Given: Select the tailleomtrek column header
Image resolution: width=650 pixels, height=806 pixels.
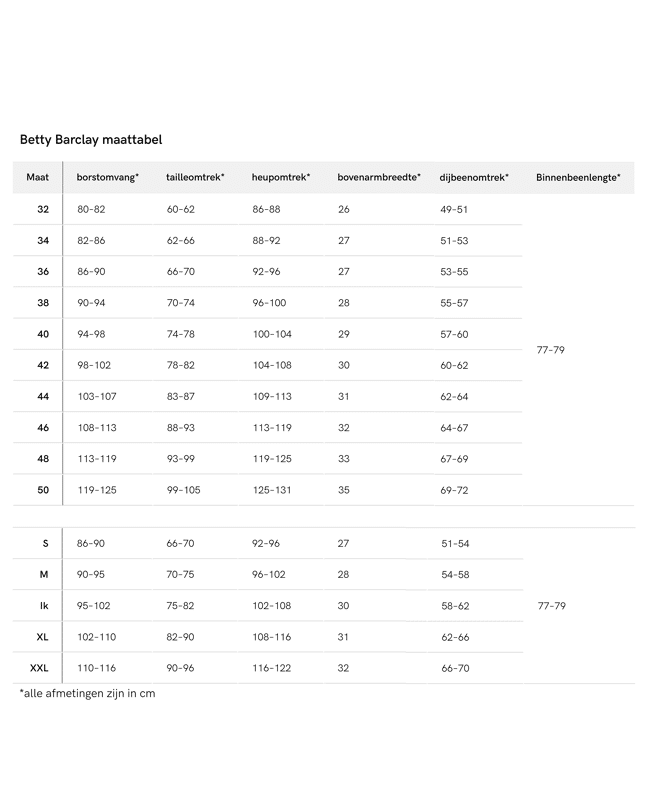Looking at the screenshot, I should (195, 178).
